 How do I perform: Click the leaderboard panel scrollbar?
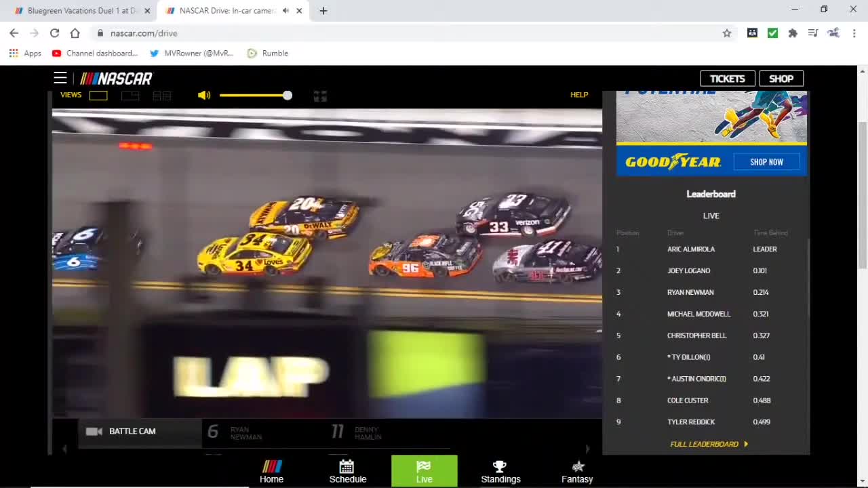point(808,278)
